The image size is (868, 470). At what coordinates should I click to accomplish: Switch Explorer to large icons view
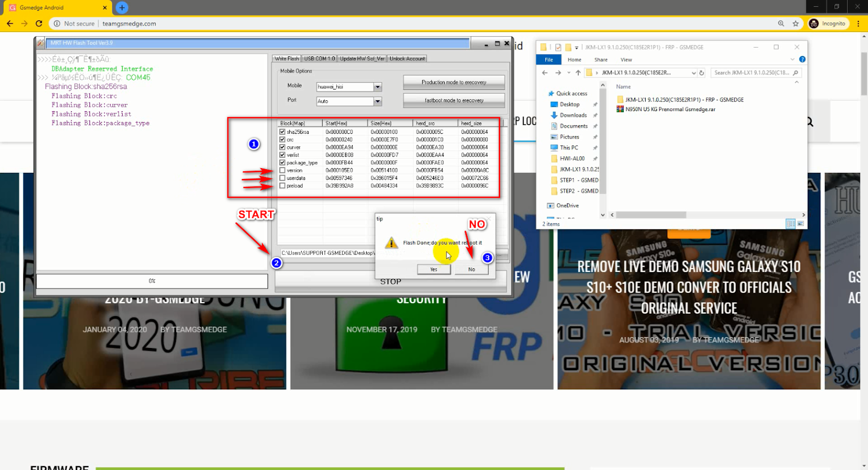coord(800,224)
